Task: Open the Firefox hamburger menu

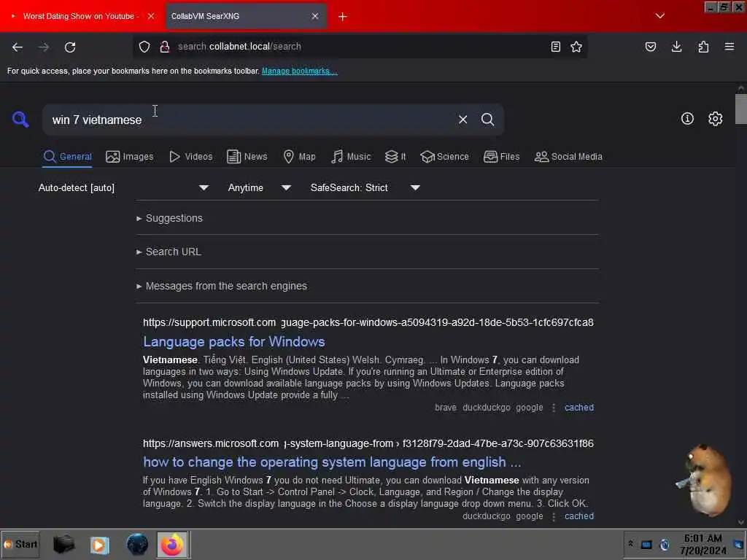Action: (x=729, y=47)
